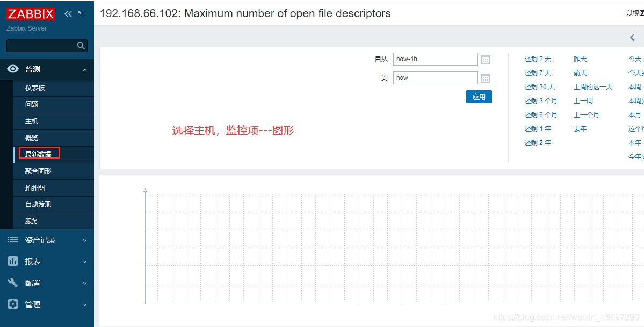
Task: Select the 还剩 1 年 time range
Action: (538, 128)
